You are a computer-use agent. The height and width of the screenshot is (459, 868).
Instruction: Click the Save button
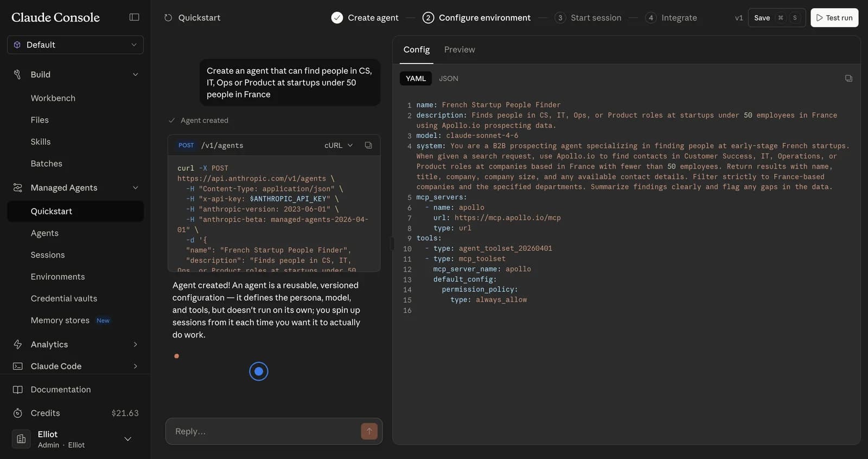(776, 18)
